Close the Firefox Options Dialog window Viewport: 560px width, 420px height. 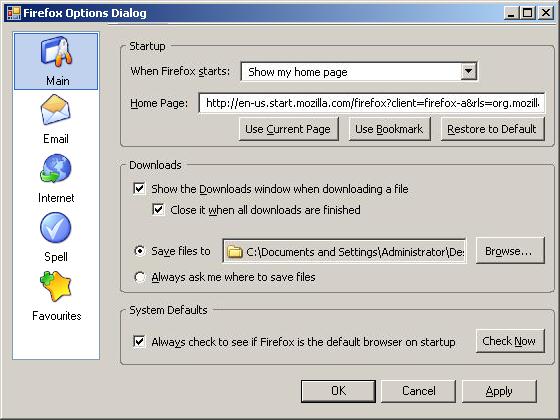point(546,13)
